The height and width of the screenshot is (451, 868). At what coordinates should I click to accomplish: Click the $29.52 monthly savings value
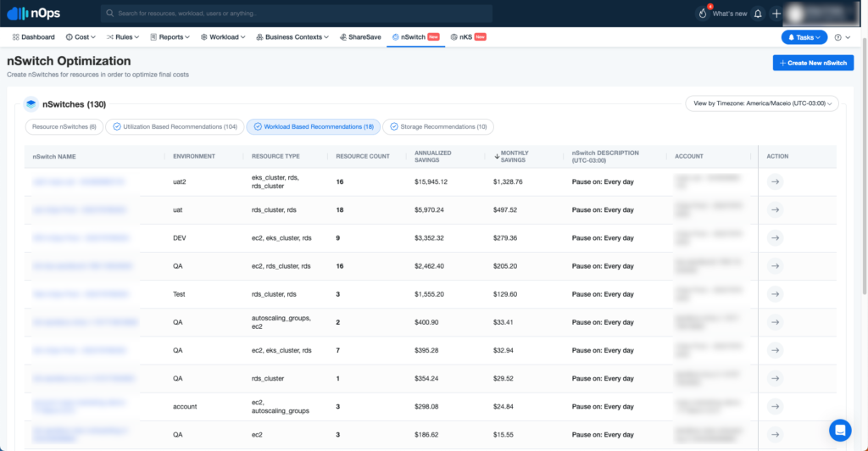click(x=504, y=378)
